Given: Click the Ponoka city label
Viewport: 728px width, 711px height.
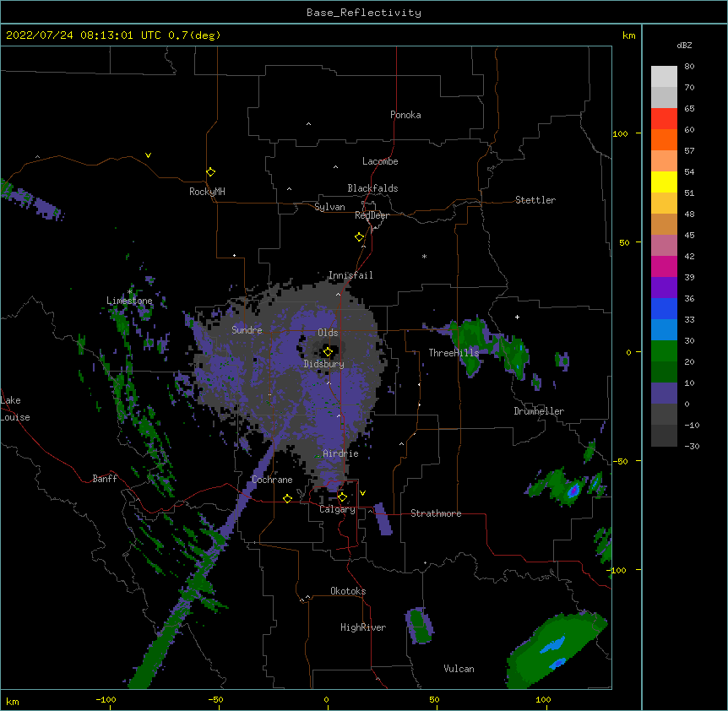Looking at the screenshot, I should point(405,115).
